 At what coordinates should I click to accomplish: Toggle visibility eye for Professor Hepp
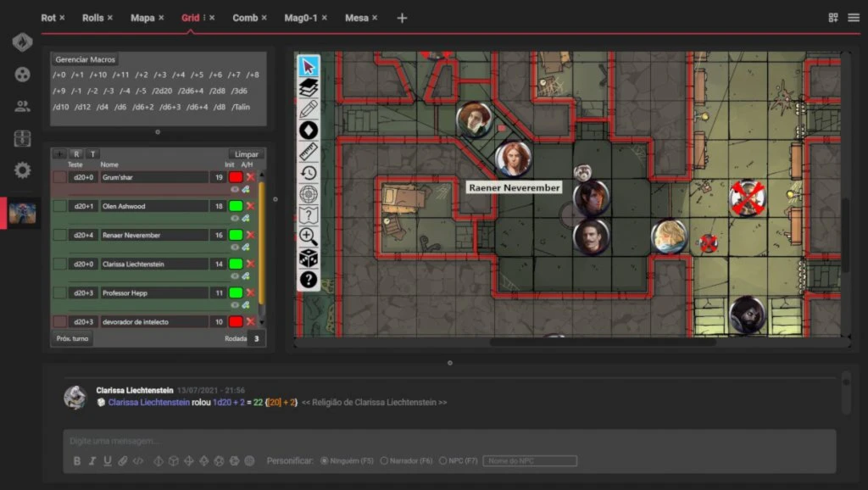click(235, 305)
